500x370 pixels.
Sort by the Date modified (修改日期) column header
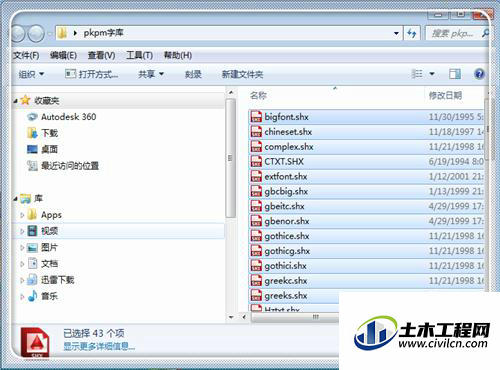[445, 96]
